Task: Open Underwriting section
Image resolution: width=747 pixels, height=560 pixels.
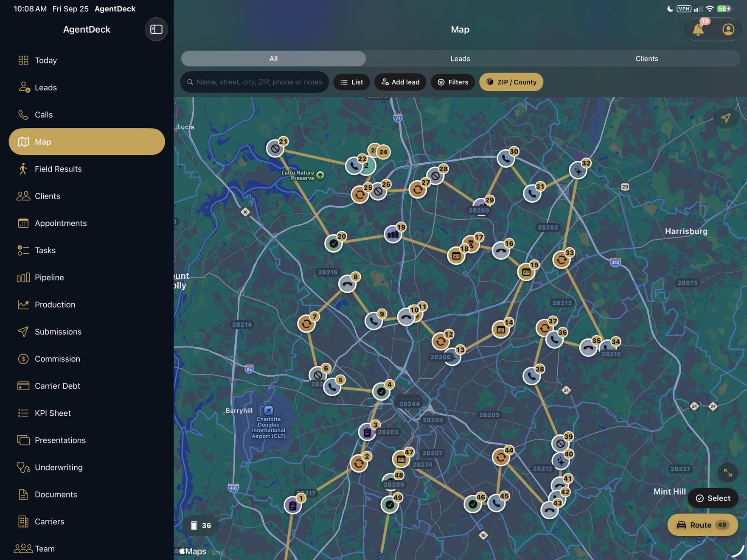Action: tap(87, 468)
